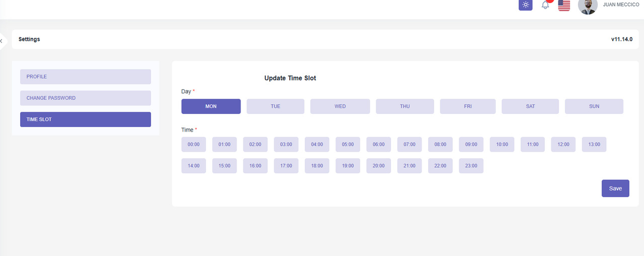This screenshot has width=644, height=256.
Task: Select the 13:00 time slot
Action: pyautogui.click(x=594, y=145)
